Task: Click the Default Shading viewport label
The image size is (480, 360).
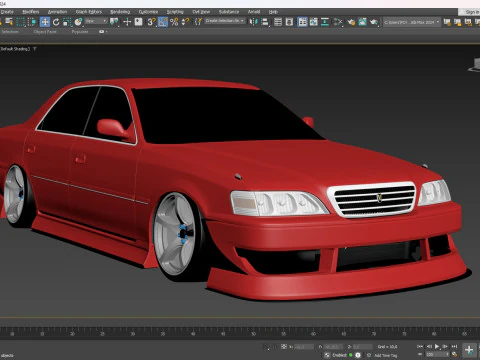Action: [x=15, y=49]
